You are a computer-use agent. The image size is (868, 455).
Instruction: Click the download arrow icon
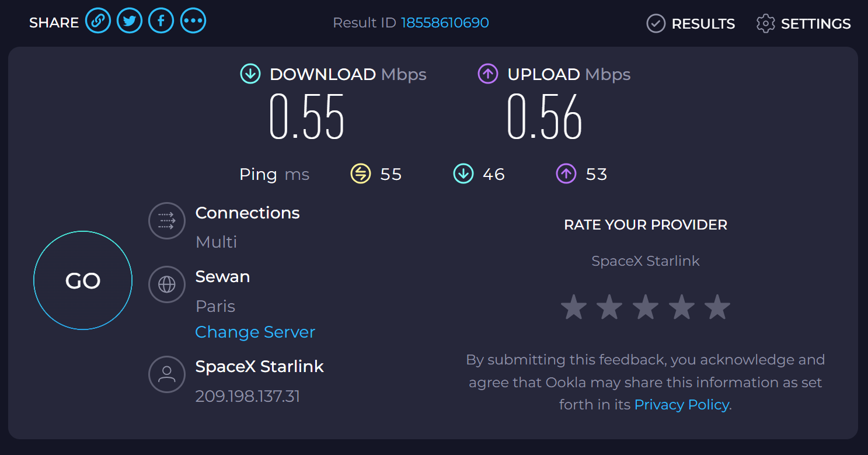coord(250,74)
